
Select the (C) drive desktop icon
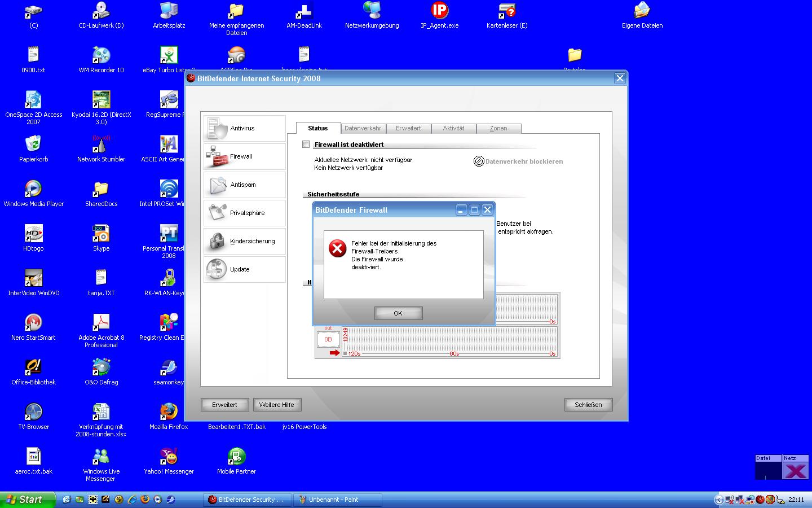[x=33, y=15]
